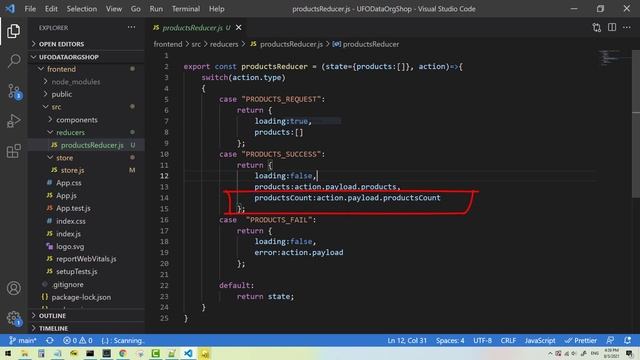Click the Prettier status bar item
640x360 pixels.
tap(581, 340)
